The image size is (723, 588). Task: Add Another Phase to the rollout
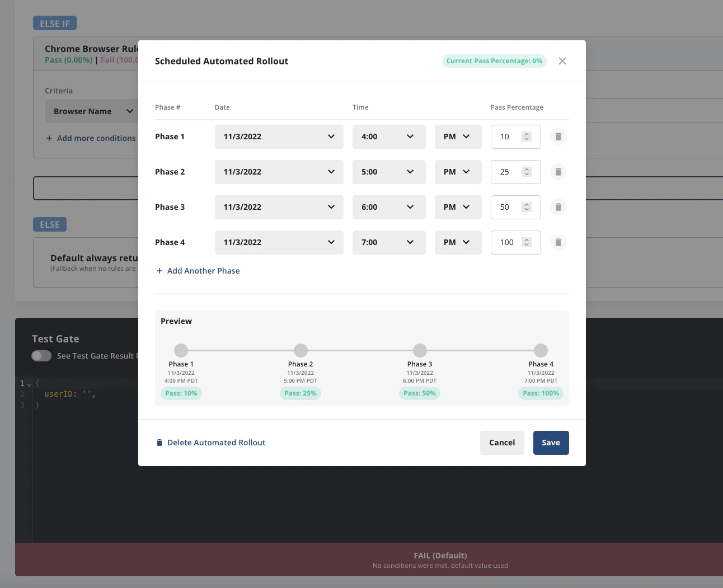198,271
